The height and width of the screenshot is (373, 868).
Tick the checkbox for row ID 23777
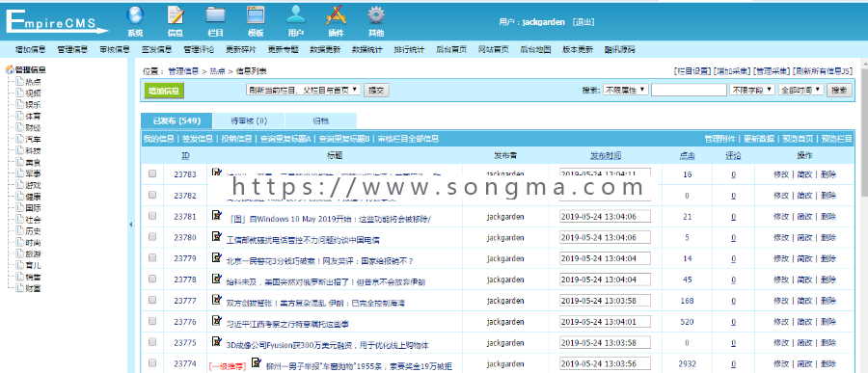point(152,300)
